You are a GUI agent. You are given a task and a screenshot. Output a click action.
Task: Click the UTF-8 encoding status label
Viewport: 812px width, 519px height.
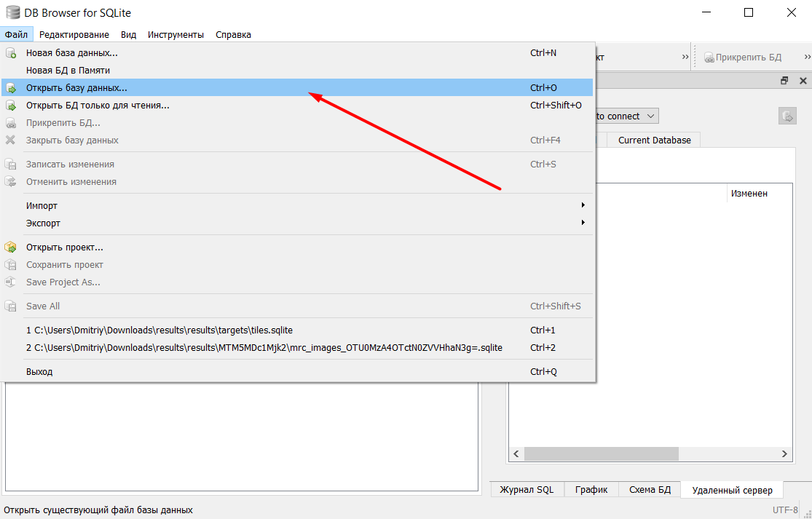pyautogui.click(x=785, y=510)
